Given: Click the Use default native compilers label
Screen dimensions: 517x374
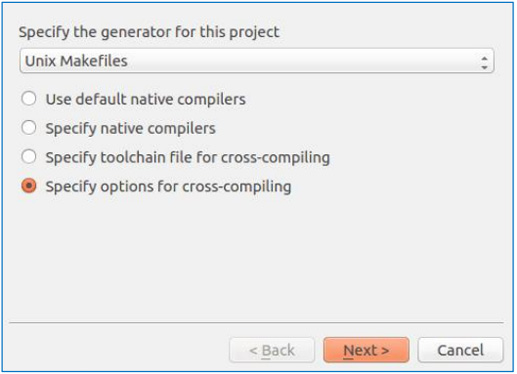Looking at the screenshot, I should point(146,99).
